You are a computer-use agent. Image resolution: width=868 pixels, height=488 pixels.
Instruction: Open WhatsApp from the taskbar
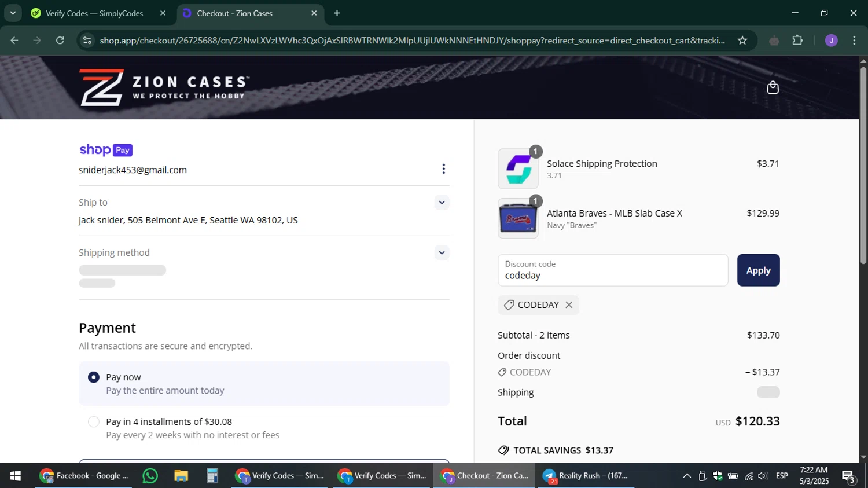point(150,476)
